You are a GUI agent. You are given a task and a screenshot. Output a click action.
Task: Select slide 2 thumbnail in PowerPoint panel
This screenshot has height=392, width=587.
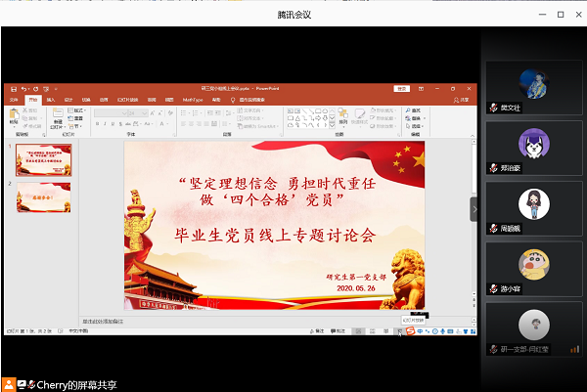pyautogui.click(x=44, y=196)
